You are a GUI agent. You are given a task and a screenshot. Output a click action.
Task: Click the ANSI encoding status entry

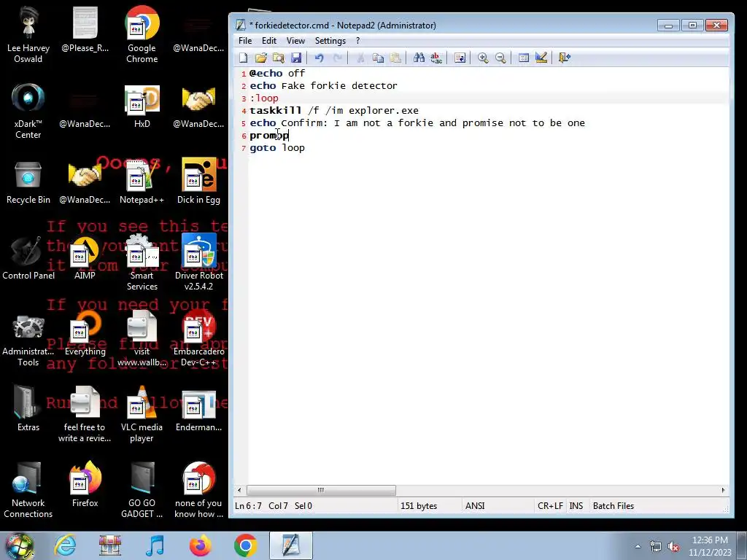click(x=475, y=506)
